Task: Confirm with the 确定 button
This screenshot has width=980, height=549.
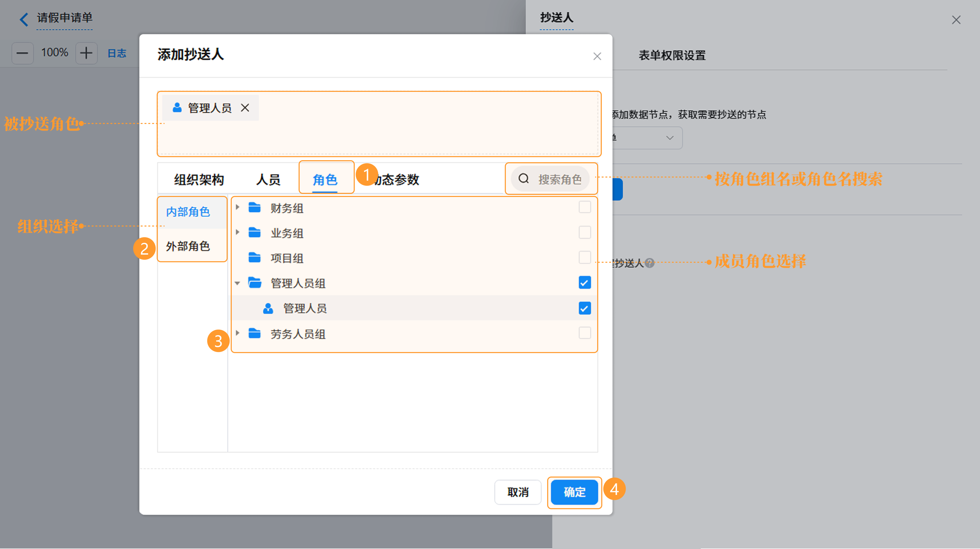Action: tap(574, 492)
